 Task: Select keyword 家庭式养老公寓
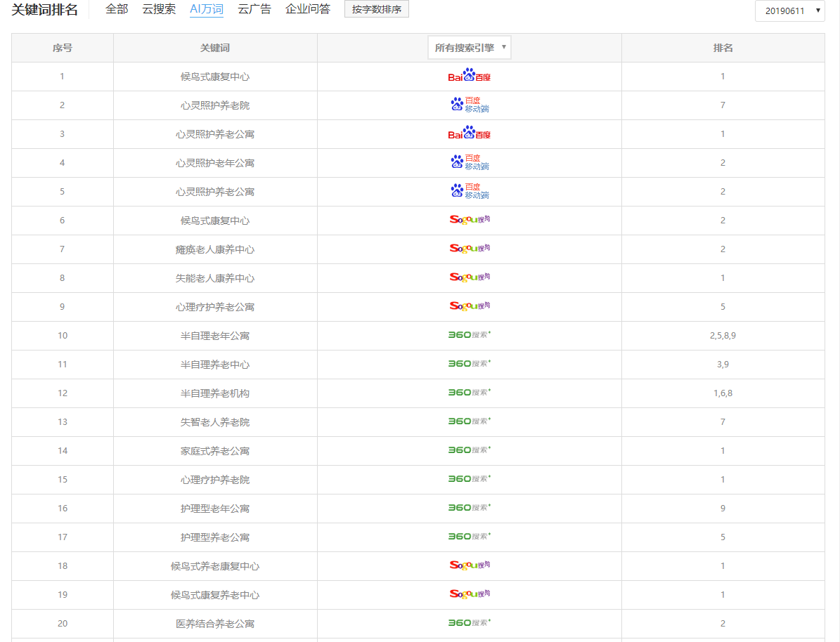pos(215,452)
